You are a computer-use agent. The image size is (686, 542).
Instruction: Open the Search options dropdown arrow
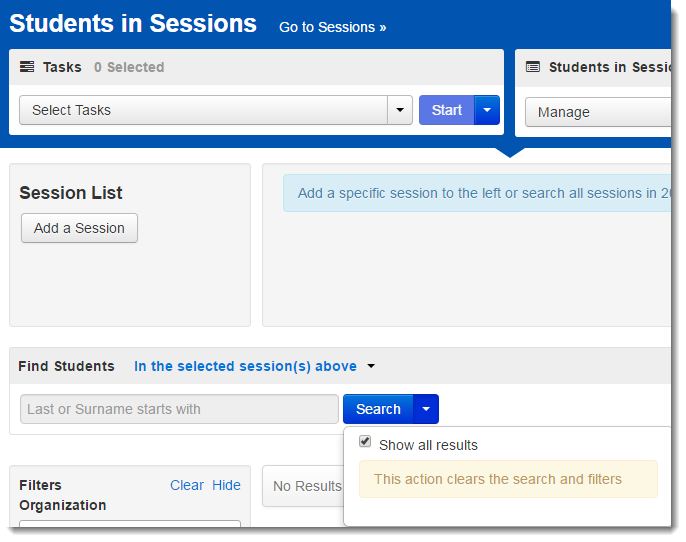point(426,409)
